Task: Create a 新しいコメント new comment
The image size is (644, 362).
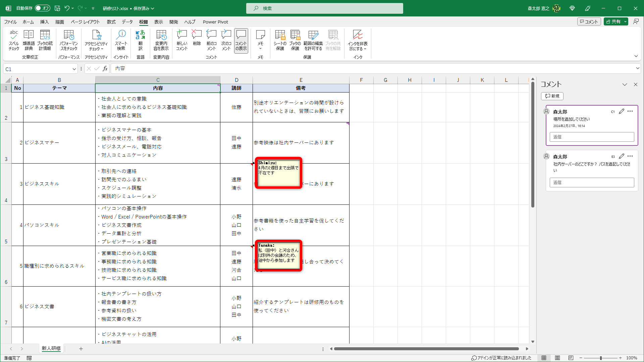Action: (x=182, y=40)
